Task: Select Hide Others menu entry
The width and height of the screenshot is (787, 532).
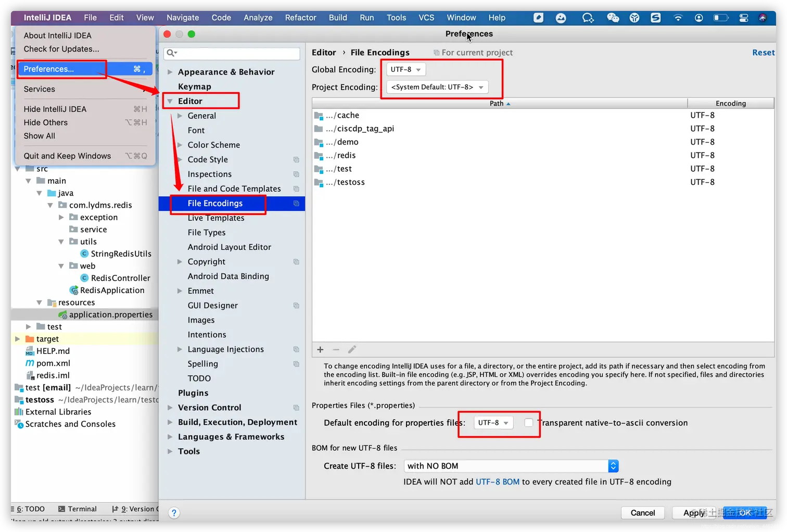Action: 85,122
